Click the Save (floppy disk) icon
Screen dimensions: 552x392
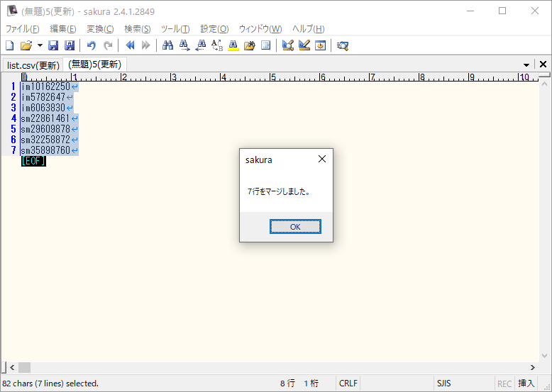(53, 45)
